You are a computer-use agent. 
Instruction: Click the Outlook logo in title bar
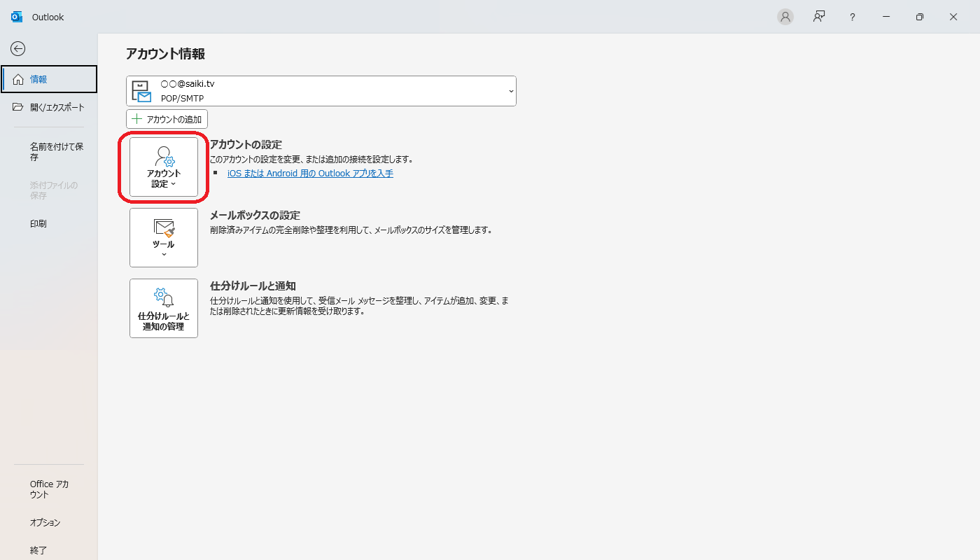pos(17,17)
